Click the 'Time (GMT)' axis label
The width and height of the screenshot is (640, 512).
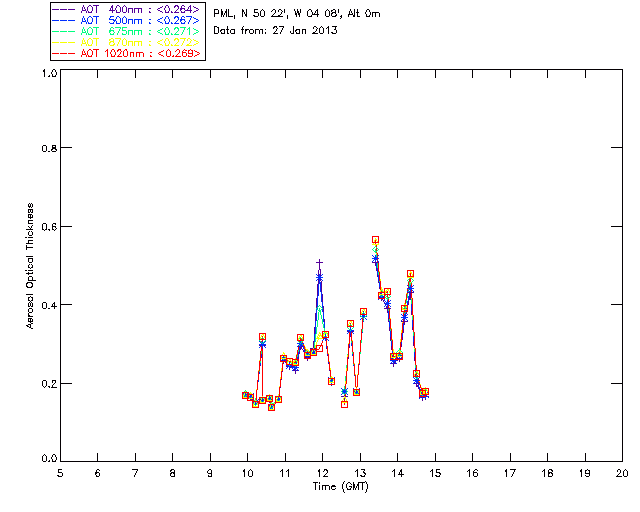click(x=340, y=487)
